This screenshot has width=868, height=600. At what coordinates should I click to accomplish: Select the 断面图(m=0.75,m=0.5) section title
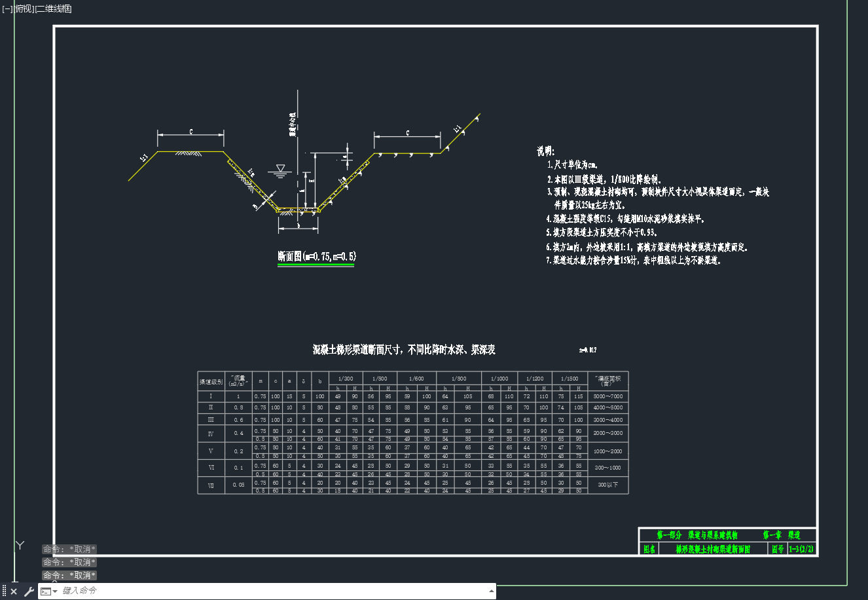click(x=317, y=257)
